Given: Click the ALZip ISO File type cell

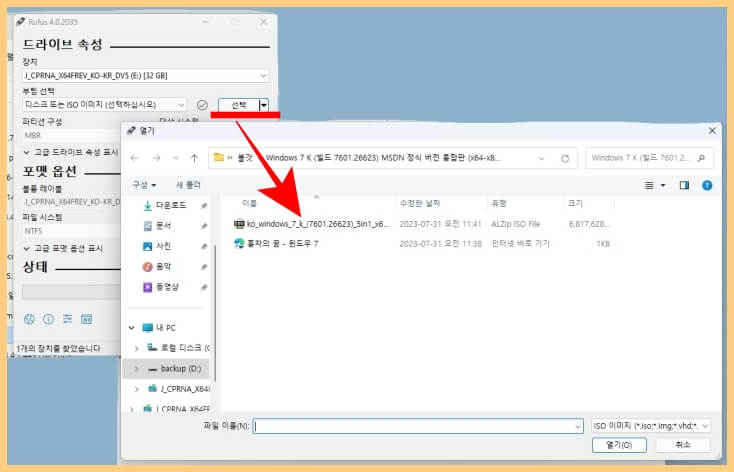Looking at the screenshot, I should pos(515,224).
